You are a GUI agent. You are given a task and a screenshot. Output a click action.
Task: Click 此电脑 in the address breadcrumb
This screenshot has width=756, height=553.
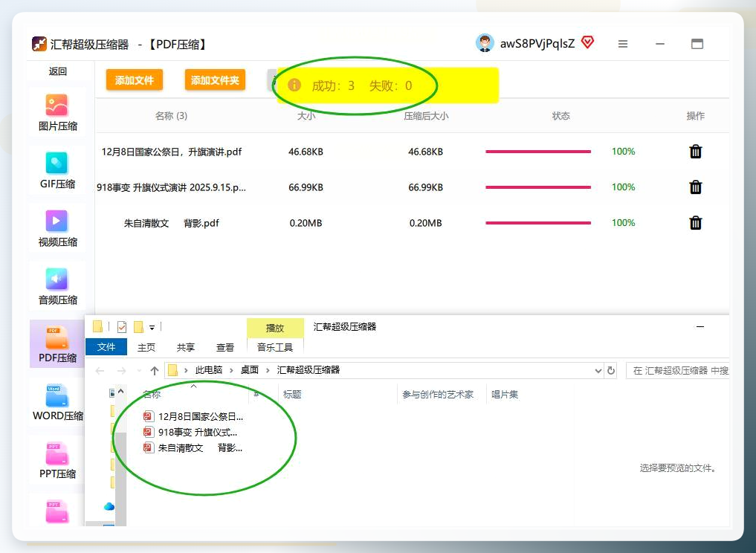(209, 370)
